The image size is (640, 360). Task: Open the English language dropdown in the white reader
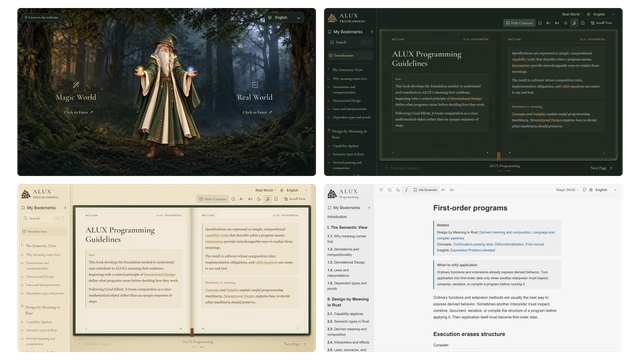click(603, 190)
